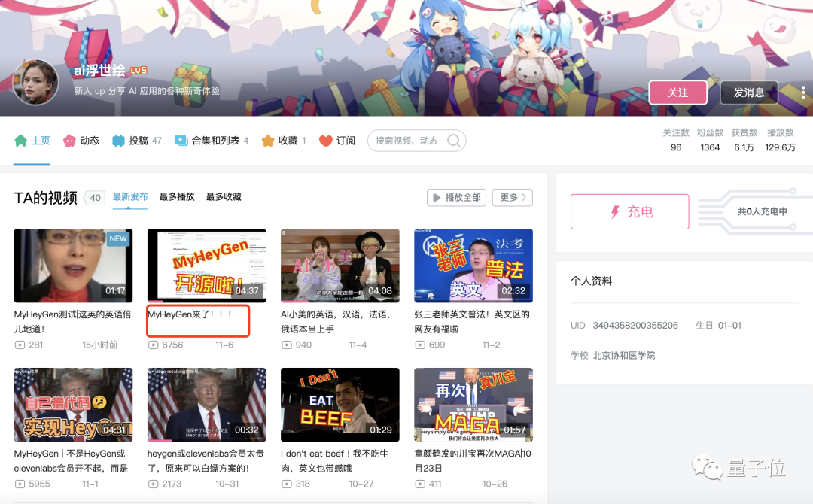This screenshot has width=813, height=504.
Task: Click the search videos input field
Action: pyautogui.click(x=406, y=141)
